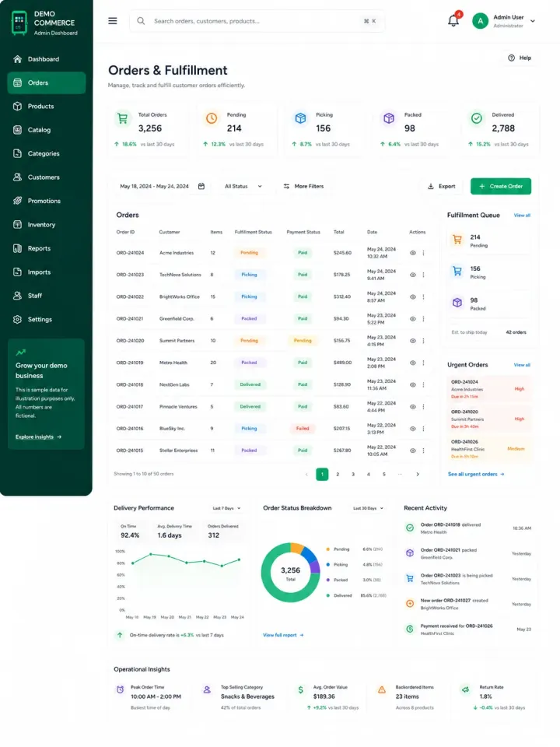Click the notification bell icon
Viewport: 560px width, 747px height.
coord(453,21)
